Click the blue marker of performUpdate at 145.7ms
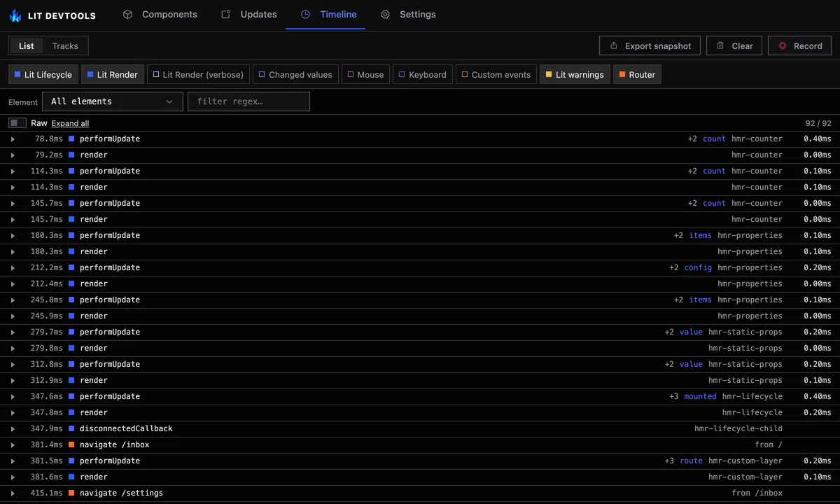Viewport: 840px width, 504px height. click(x=71, y=203)
